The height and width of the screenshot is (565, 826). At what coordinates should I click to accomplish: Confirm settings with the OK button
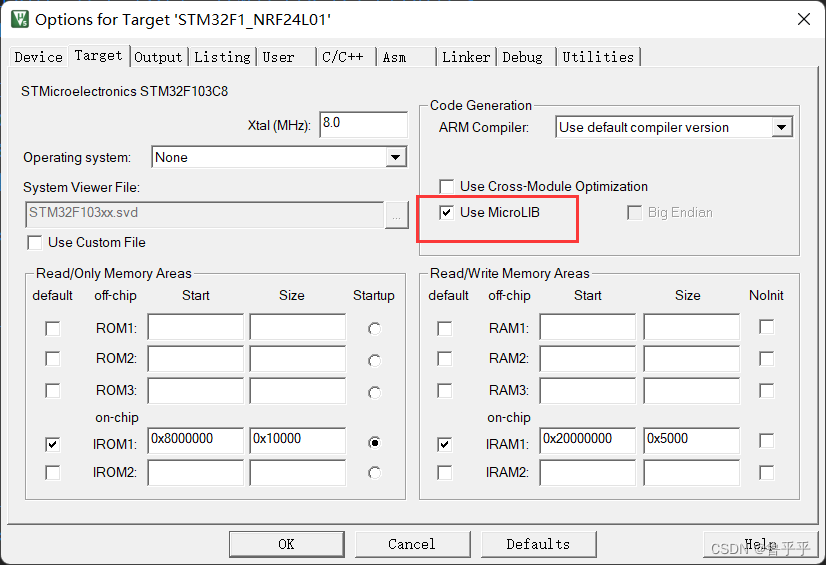(287, 544)
